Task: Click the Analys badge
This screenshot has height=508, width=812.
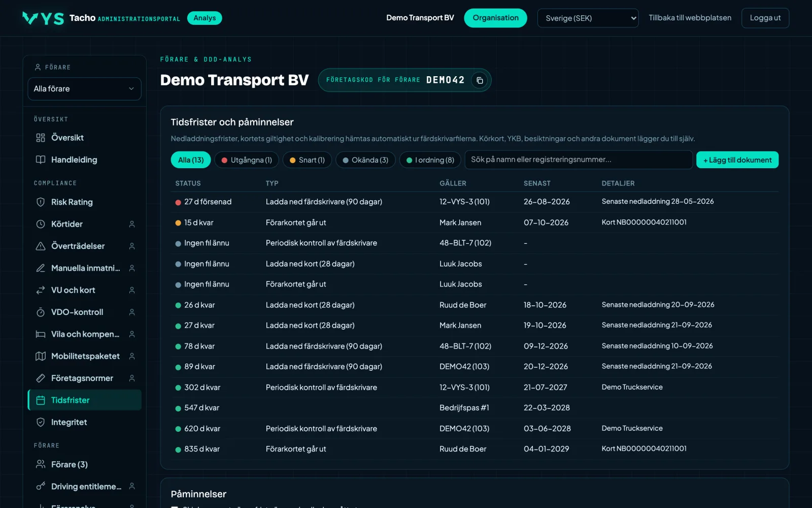Action: coord(205,18)
